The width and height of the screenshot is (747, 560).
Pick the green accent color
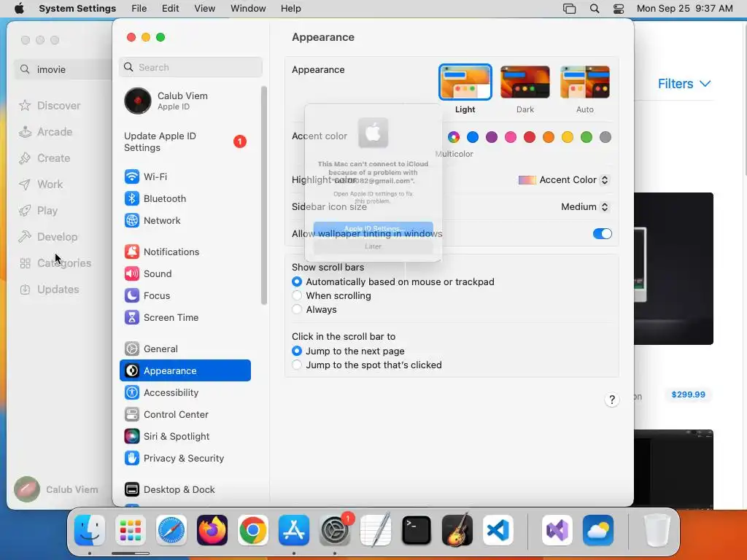click(587, 137)
